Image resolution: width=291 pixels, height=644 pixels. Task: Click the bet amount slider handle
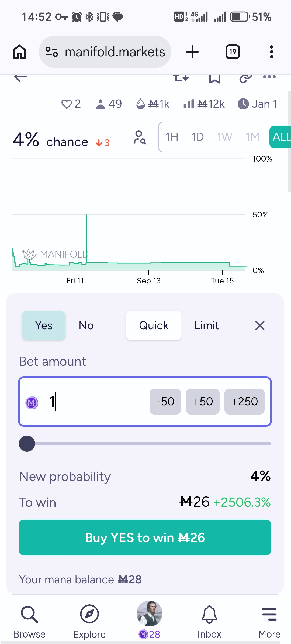[x=27, y=444]
